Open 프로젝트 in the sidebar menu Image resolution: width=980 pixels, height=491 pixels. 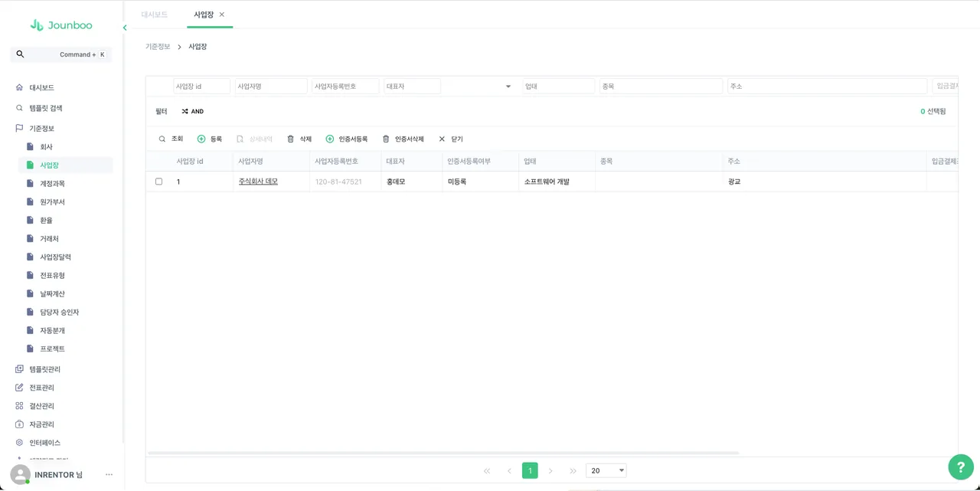[52, 349]
